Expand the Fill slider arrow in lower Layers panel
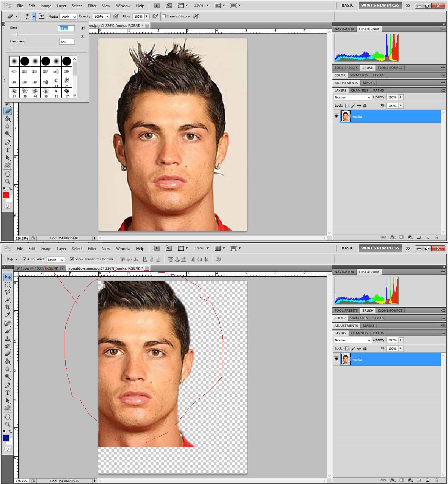 (401, 348)
